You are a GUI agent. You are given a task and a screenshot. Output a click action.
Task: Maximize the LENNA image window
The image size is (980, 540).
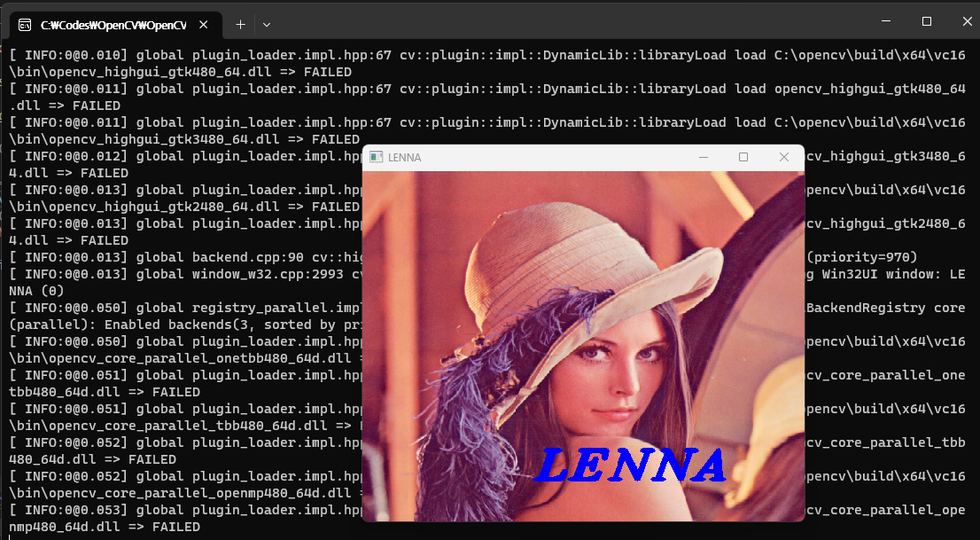(x=743, y=157)
